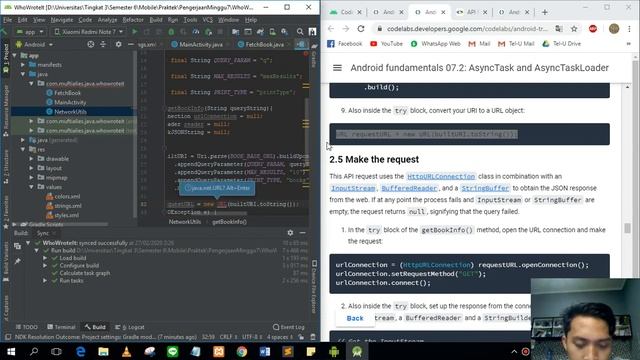Collapse the values folder

pyautogui.click(x=31, y=187)
